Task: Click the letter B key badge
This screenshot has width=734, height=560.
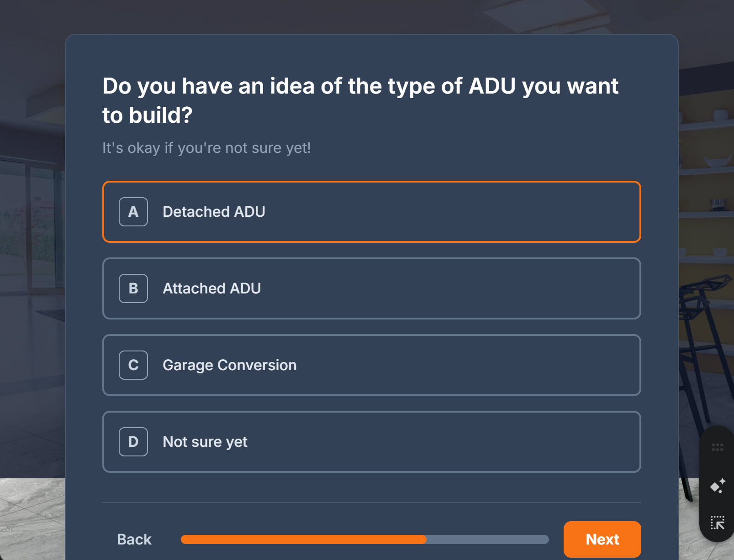Action: 133,288
